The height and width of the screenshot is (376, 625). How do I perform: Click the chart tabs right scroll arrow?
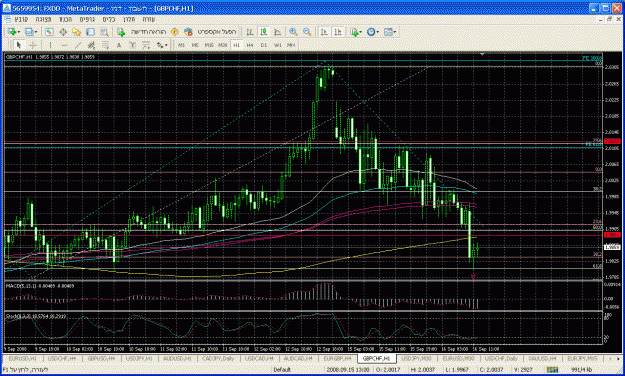tap(618, 358)
